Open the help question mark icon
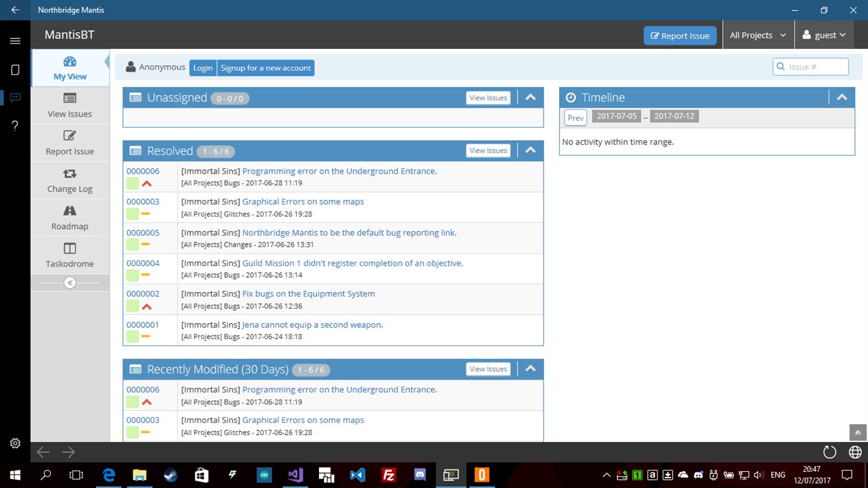This screenshot has height=488, width=868. point(15,125)
